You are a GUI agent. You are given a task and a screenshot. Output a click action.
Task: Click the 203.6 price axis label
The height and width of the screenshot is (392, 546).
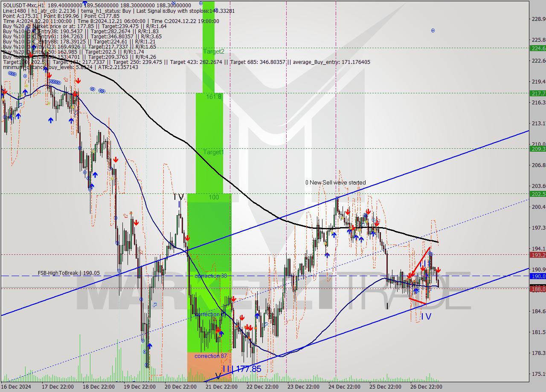point(539,186)
